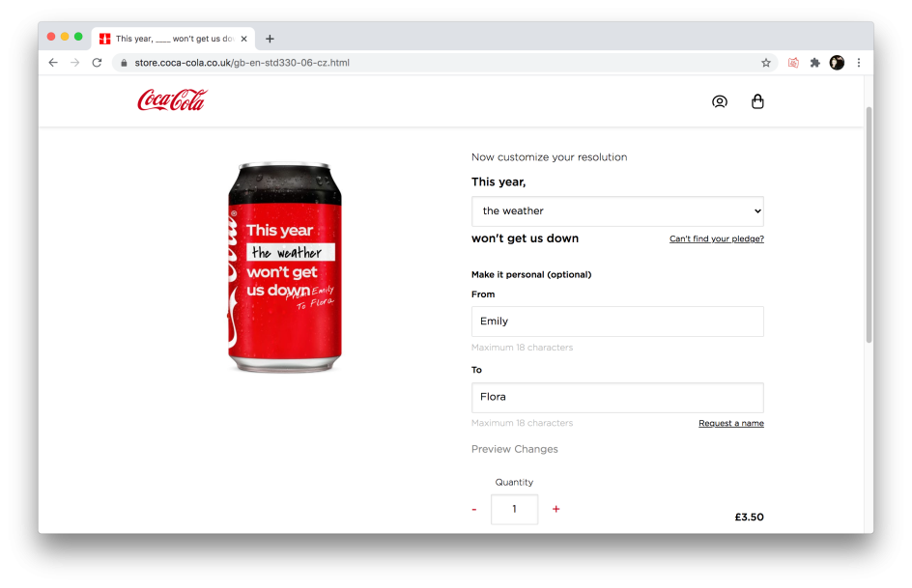Decrease quantity with the minus button
This screenshot has width=912, height=588.
pos(474,509)
